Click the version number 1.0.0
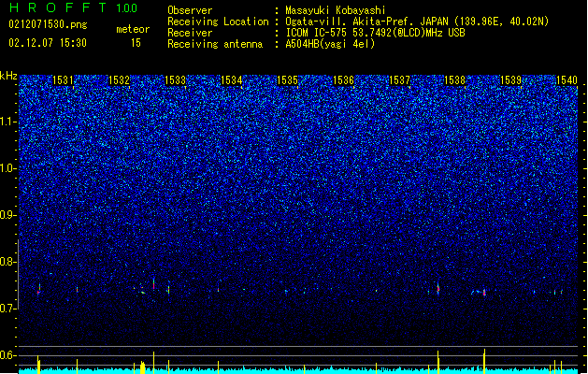Image resolution: width=588 pixels, height=374 pixels. (x=127, y=8)
